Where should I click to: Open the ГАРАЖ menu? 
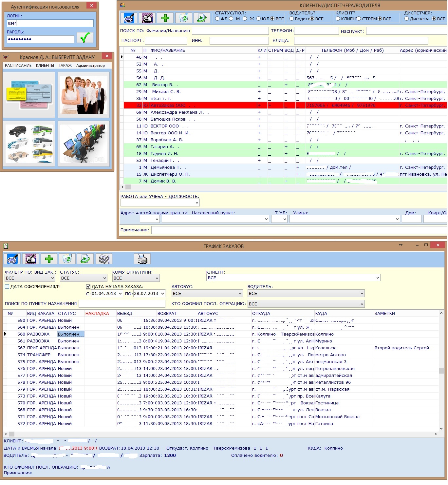[x=65, y=66]
